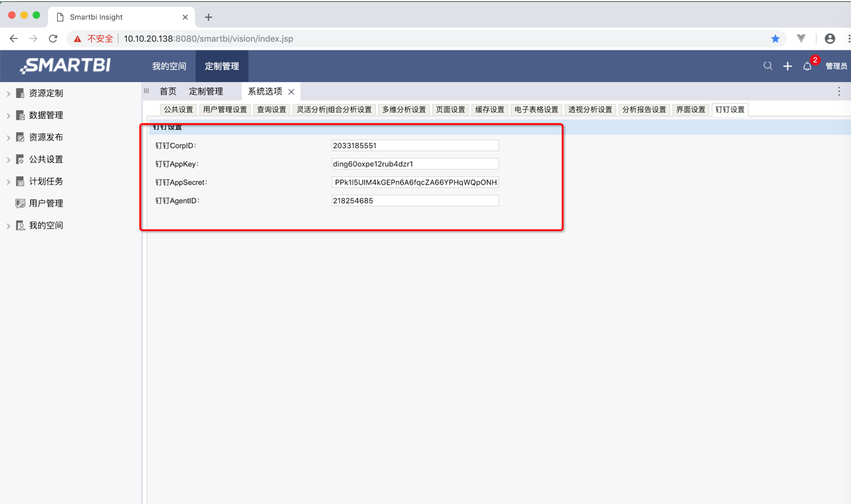The height and width of the screenshot is (504, 851).
Task: Bookmark the page with the star icon
Action: tap(775, 39)
